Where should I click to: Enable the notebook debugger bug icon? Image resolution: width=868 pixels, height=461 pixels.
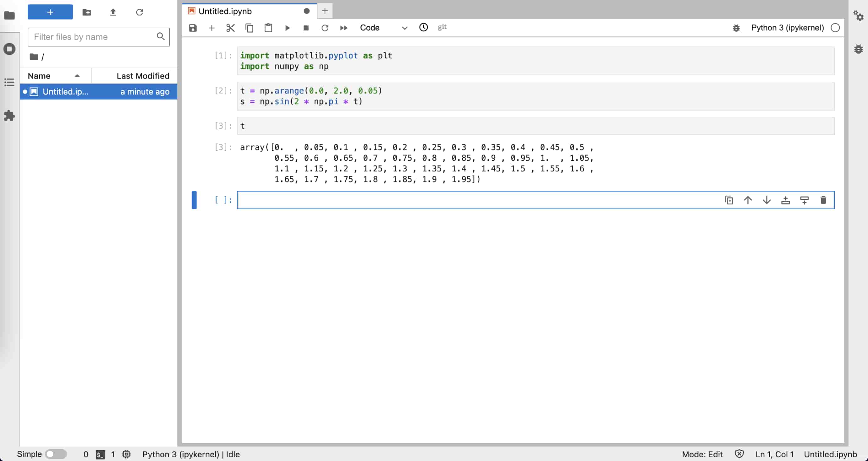736,28
